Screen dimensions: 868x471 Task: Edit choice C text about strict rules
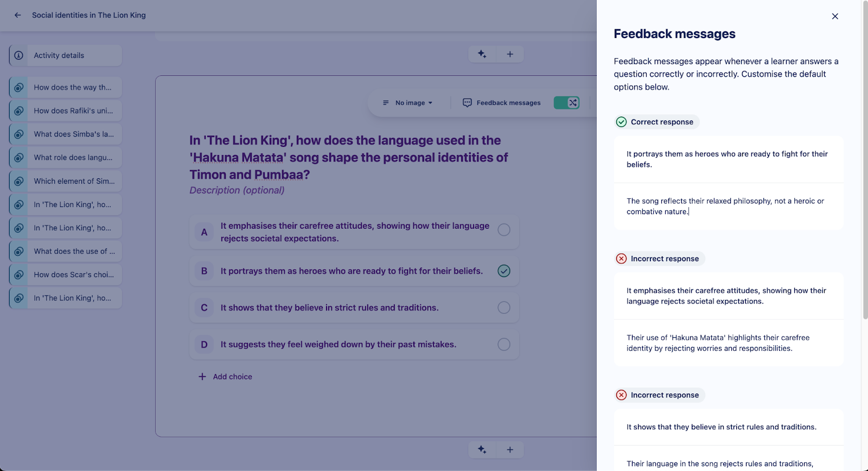(329, 307)
